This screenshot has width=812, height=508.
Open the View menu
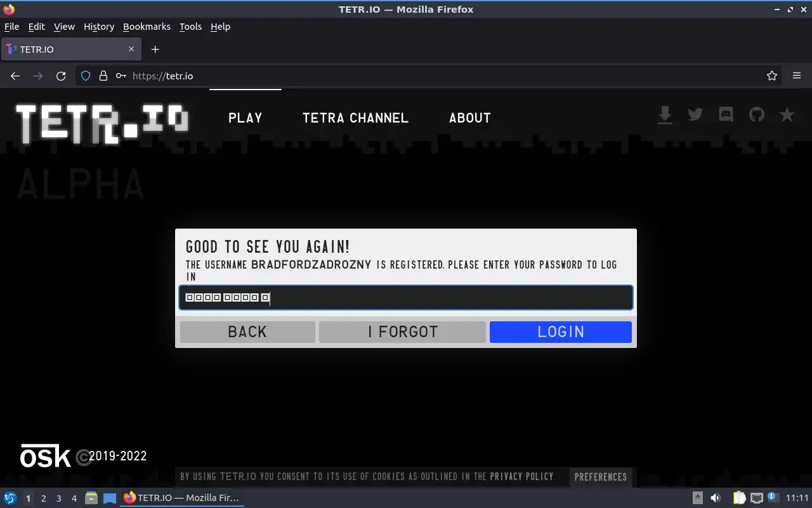click(64, 27)
